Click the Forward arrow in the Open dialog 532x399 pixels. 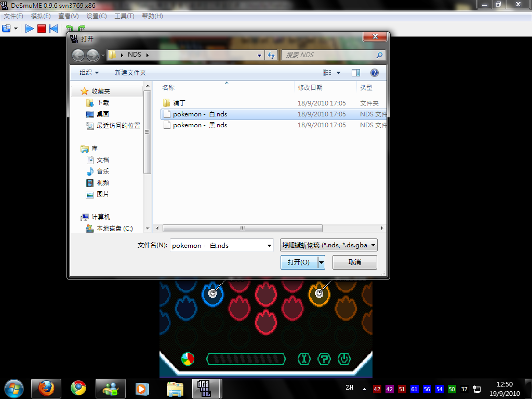[92, 55]
